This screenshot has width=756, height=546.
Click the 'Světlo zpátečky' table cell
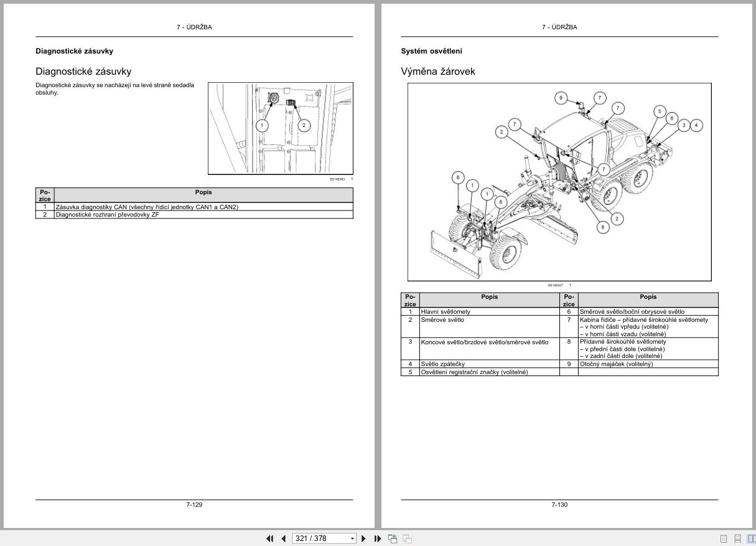click(x=490, y=364)
